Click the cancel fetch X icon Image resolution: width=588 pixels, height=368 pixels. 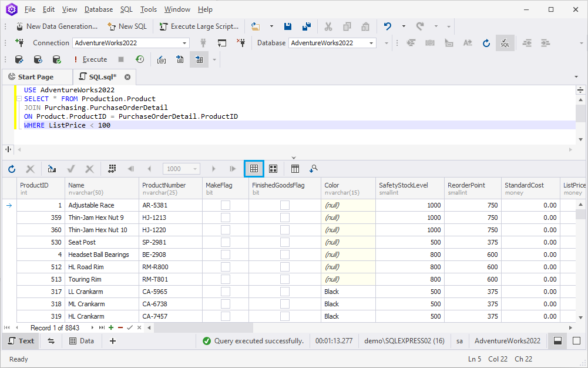click(31, 169)
